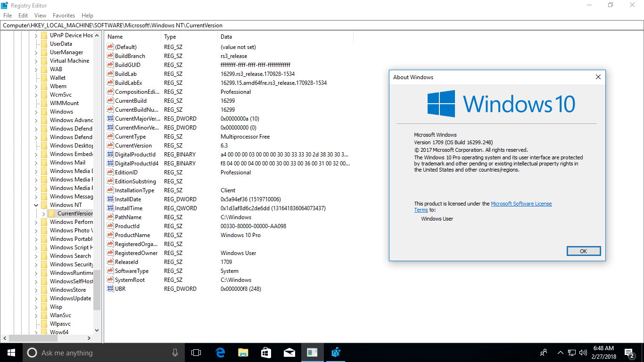Click the People icon in system tray
This screenshot has height=362, width=644.
click(544, 353)
